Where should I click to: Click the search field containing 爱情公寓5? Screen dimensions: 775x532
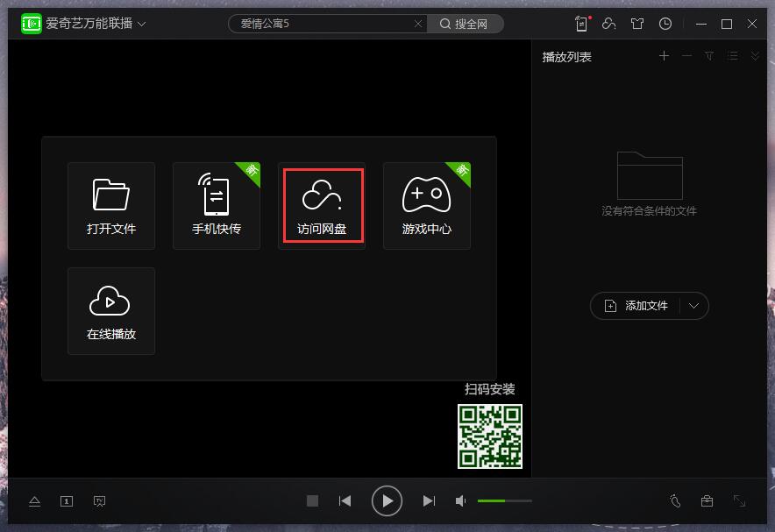[320, 24]
